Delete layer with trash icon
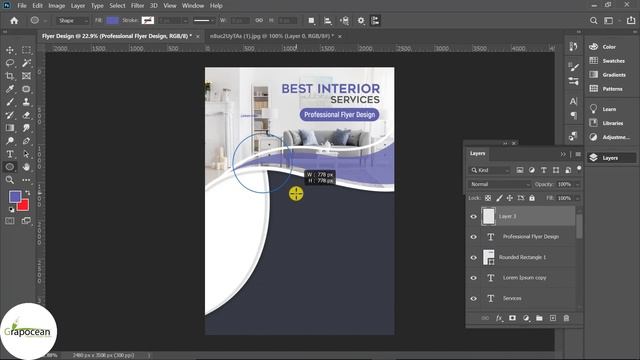The height and width of the screenshot is (360, 640). point(566,318)
